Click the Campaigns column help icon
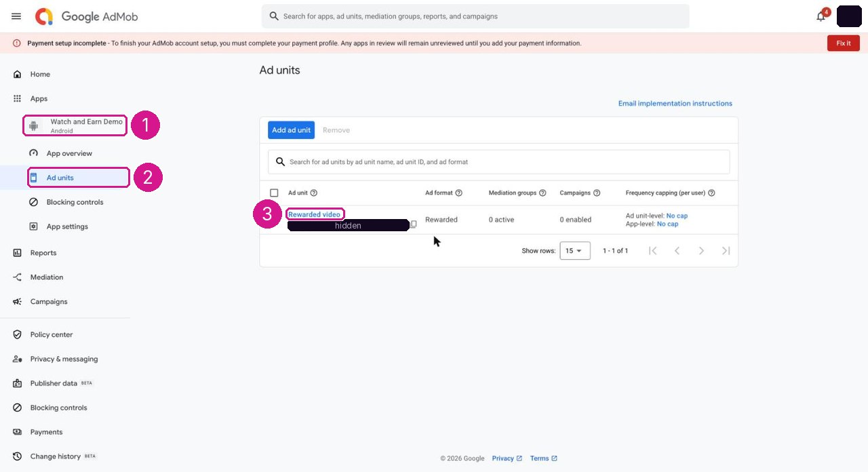Screen dimensions: 868x472 coord(597,193)
